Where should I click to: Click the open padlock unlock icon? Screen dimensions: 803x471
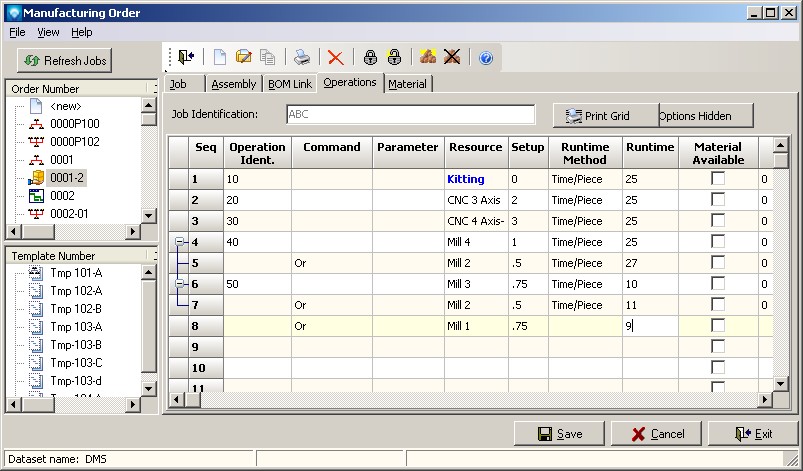pyautogui.click(x=394, y=58)
